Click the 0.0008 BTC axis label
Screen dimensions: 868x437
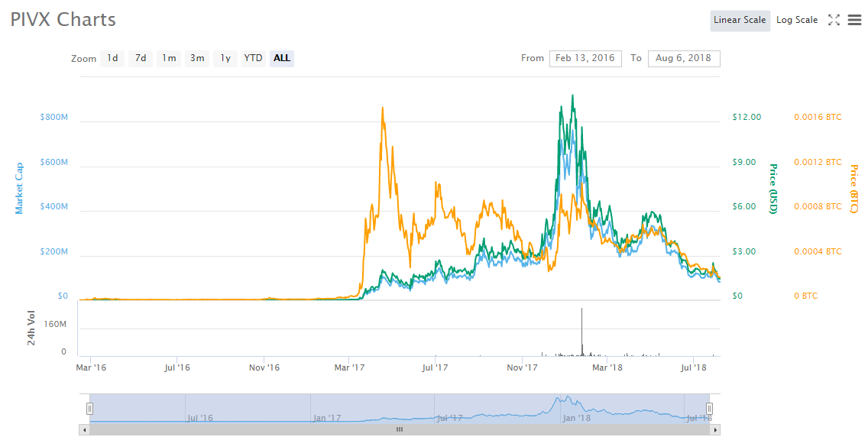click(818, 207)
